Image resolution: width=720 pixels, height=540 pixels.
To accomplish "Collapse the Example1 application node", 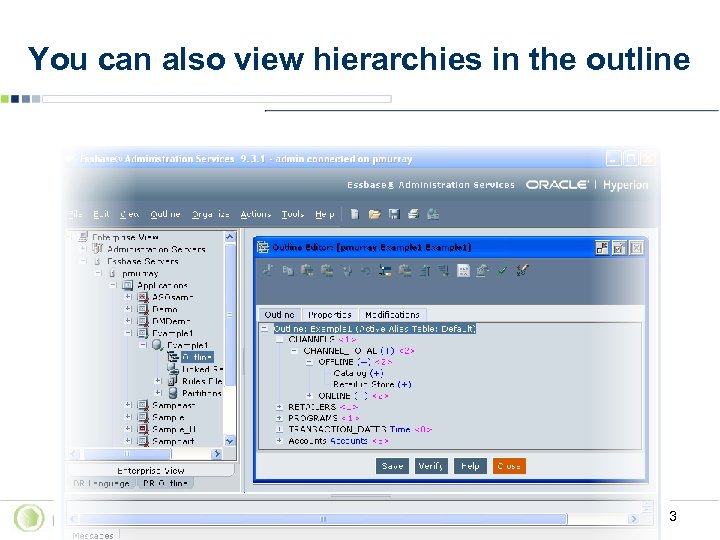I will tap(128, 333).
